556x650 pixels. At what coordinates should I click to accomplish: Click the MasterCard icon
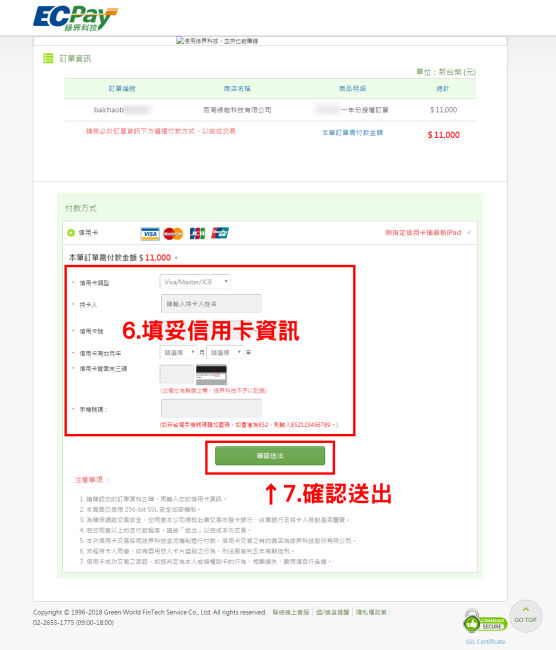coord(173,234)
